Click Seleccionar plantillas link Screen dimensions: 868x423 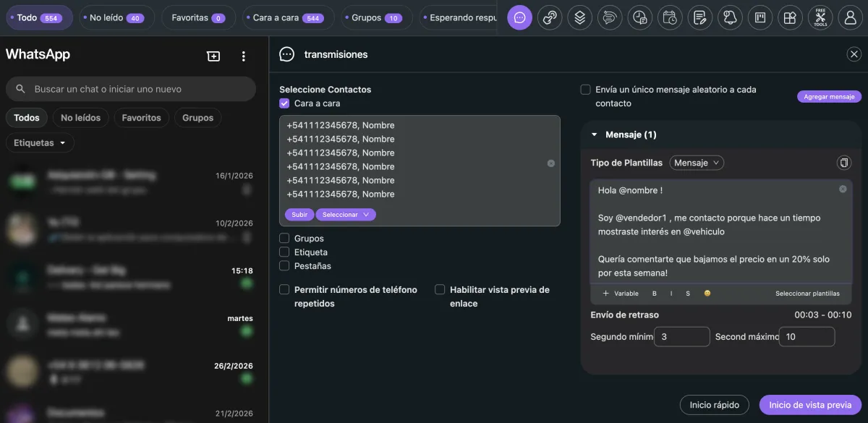pyautogui.click(x=807, y=294)
